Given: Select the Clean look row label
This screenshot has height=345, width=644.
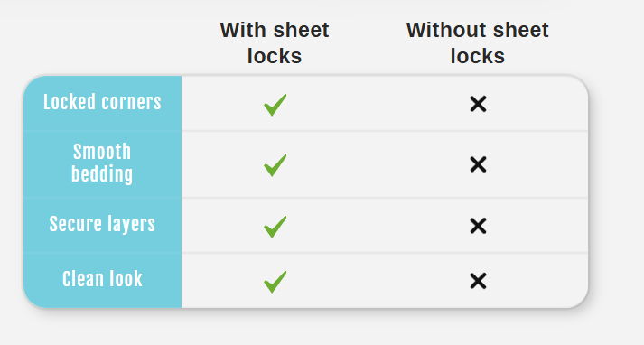Looking at the screenshot, I should click(x=102, y=279).
